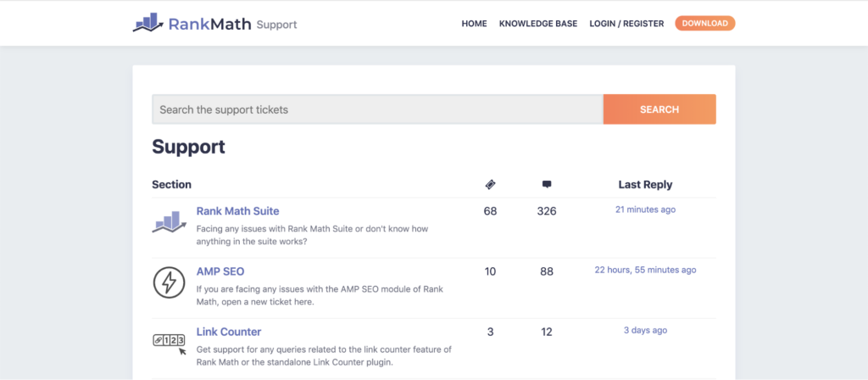868x380 pixels.
Task: Open the Link Counter section link
Action: click(229, 332)
